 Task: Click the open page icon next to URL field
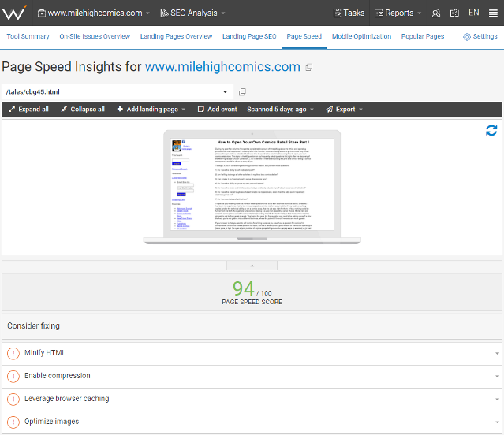tap(242, 92)
